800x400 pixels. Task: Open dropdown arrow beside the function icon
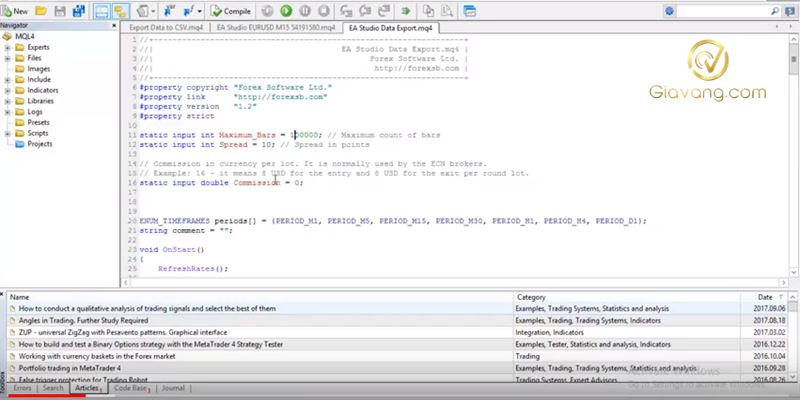pos(199,11)
